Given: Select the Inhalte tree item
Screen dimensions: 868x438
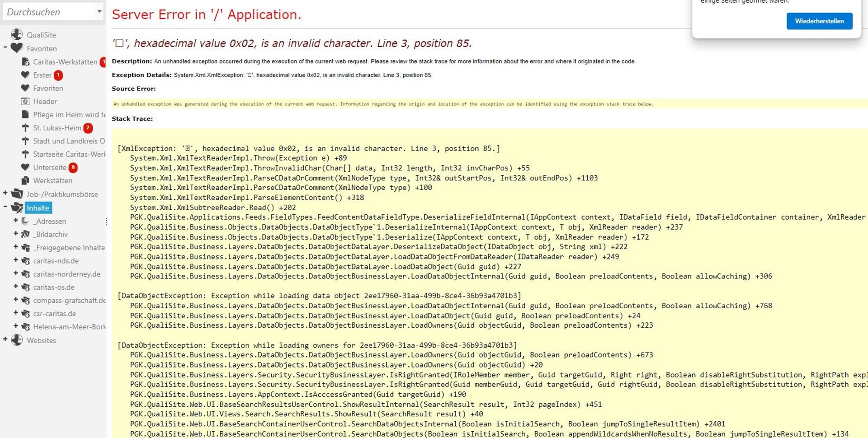Looking at the screenshot, I should 38,207.
